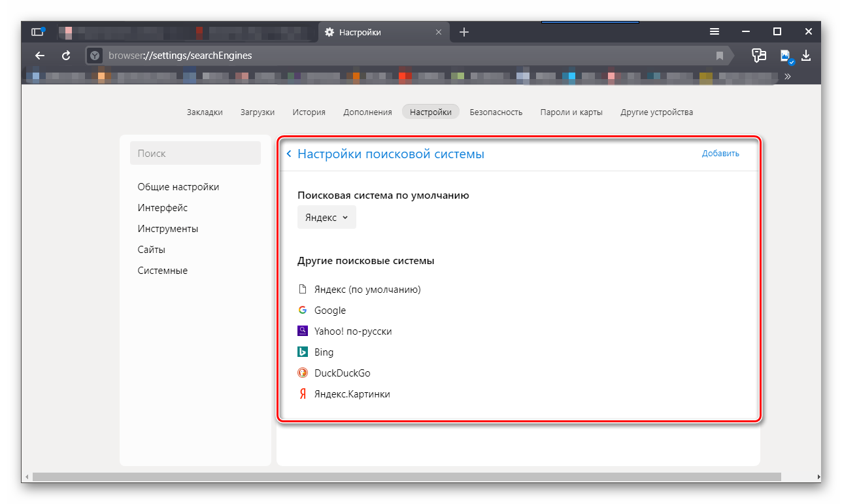The image size is (842, 504).
Task: Click the DuckDuckGo duck icon
Action: click(303, 373)
